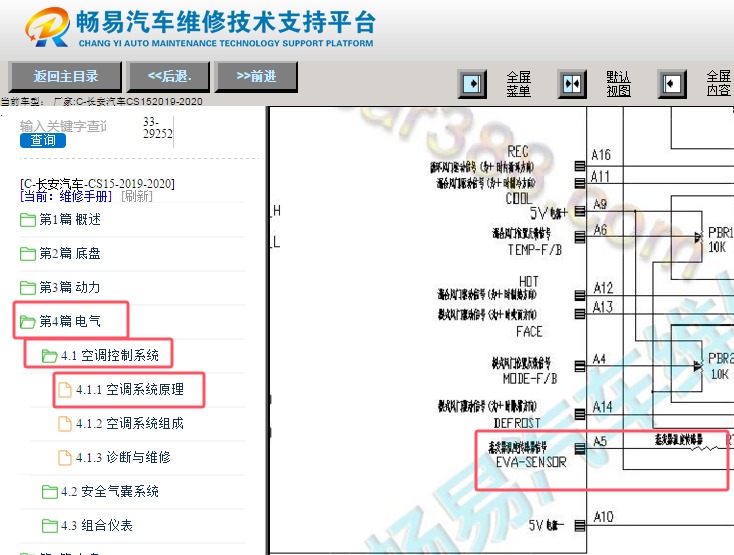
Task: Click the DEFROST label in diagram
Action: pyautogui.click(x=517, y=423)
